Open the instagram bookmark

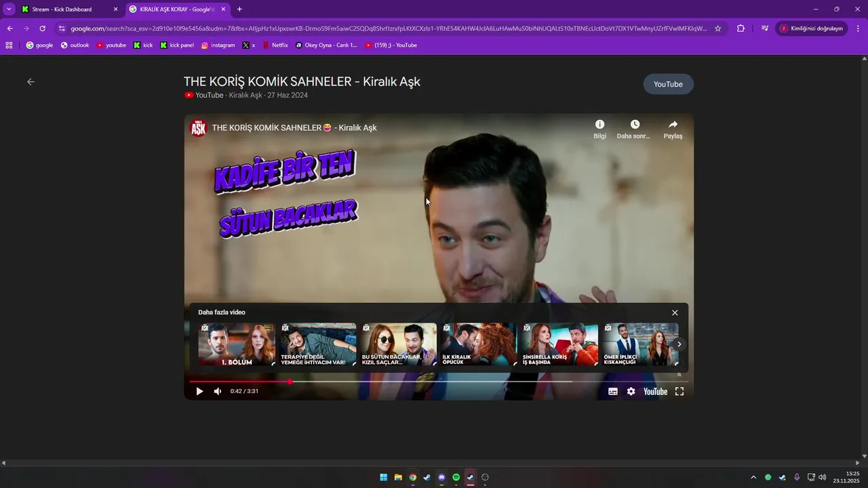(218, 45)
